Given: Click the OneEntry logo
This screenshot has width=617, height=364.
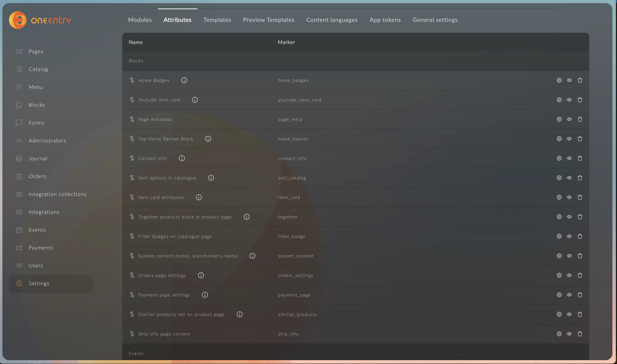Looking at the screenshot, I should click(40, 20).
